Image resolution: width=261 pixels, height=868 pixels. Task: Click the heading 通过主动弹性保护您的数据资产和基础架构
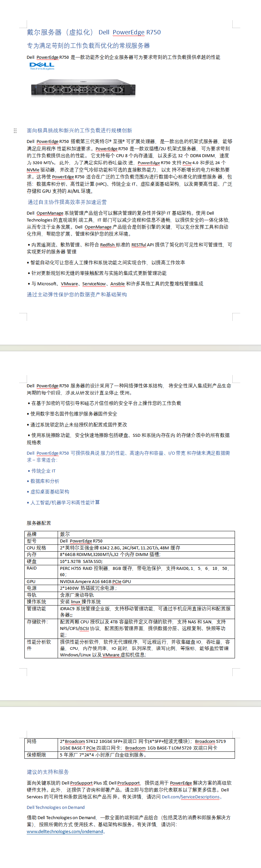click(77, 294)
